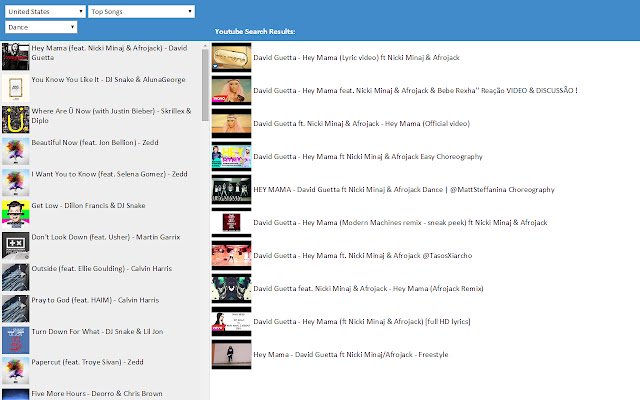Select album art for Where Are Ü Now
640x400 pixels.
(16, 119)
